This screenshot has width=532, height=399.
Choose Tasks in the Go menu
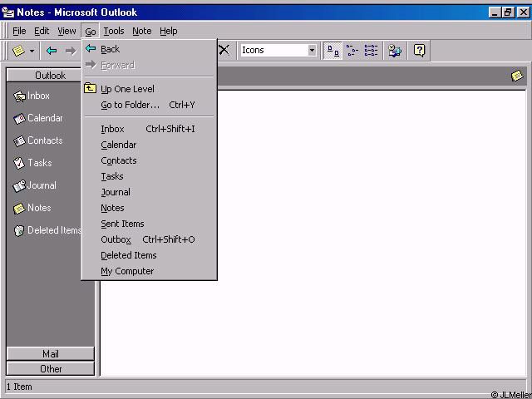149,176
